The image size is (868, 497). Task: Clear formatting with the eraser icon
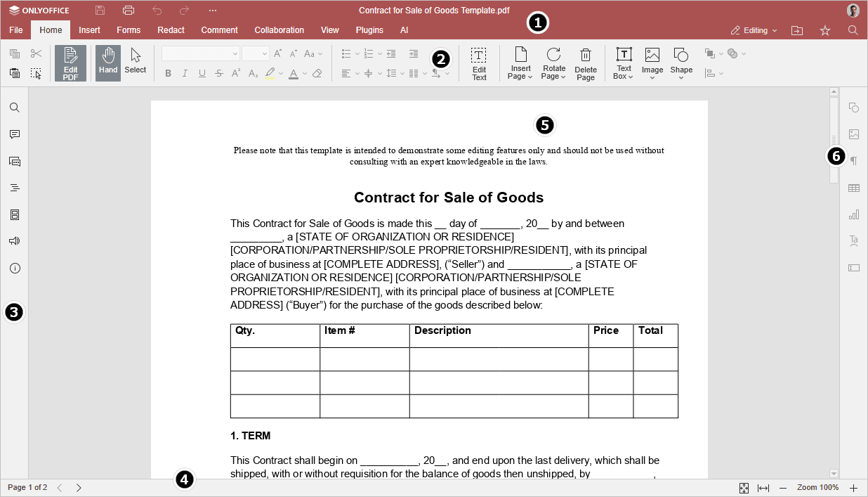coord(317,73)
